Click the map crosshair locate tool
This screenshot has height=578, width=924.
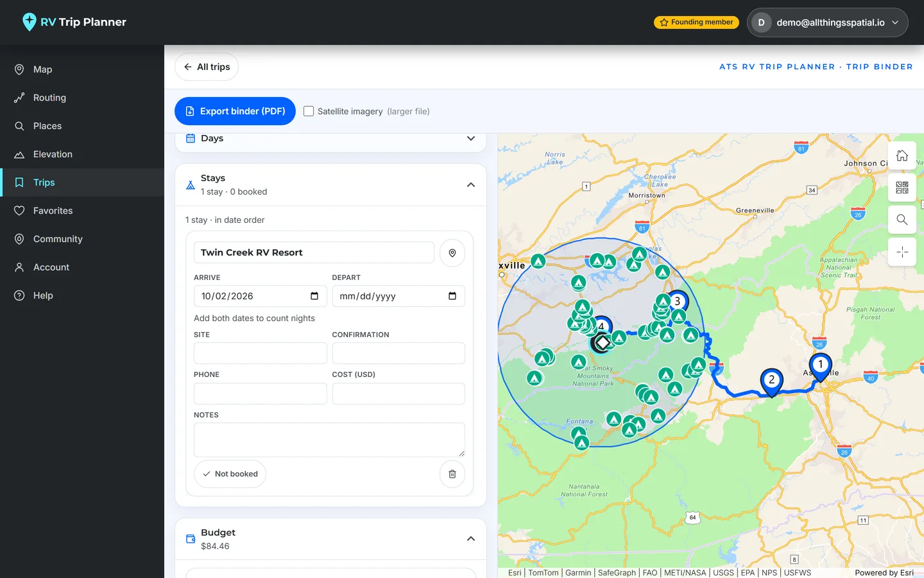(902, 252)
